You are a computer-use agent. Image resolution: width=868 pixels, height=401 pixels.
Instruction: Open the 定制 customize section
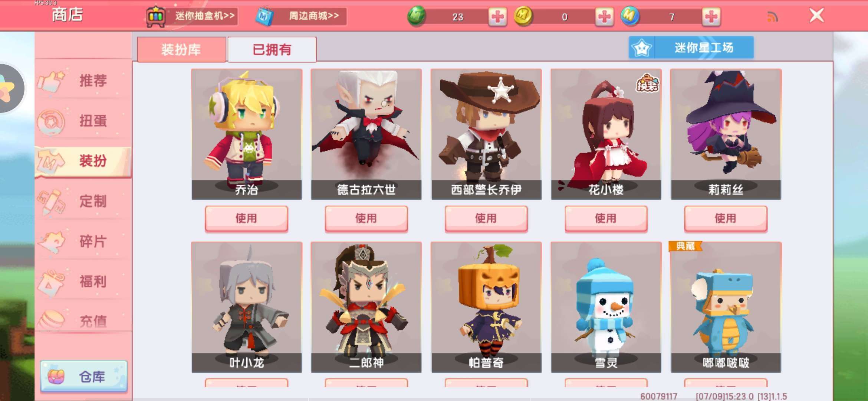(x=83, y=201)
